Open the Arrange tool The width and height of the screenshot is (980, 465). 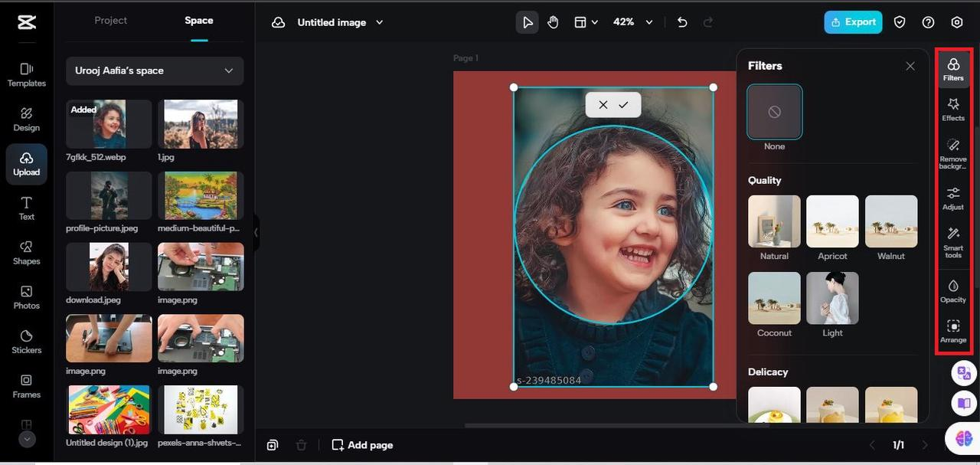953,331
